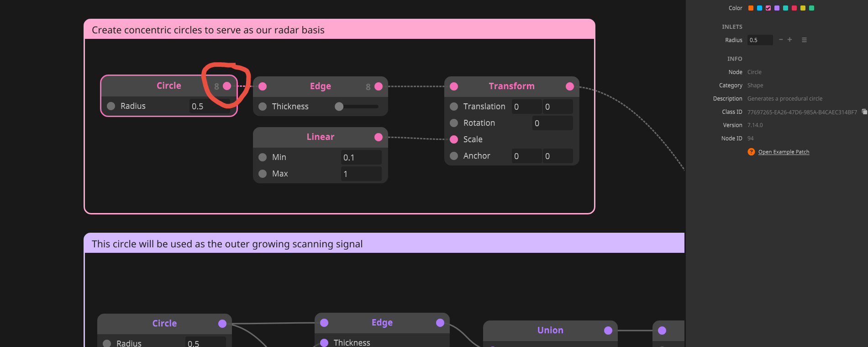
Task: Click the Scale inlet port on Transform
Action: pos(454,139)
